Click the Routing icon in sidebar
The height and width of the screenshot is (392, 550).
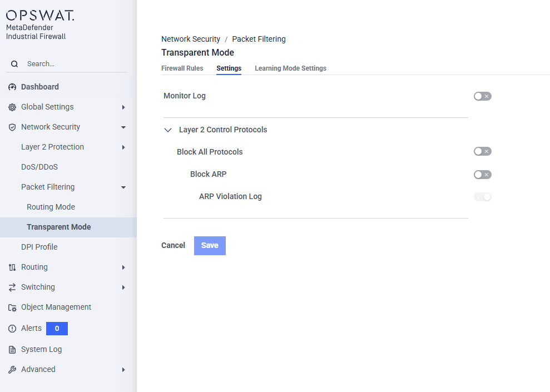12,267
